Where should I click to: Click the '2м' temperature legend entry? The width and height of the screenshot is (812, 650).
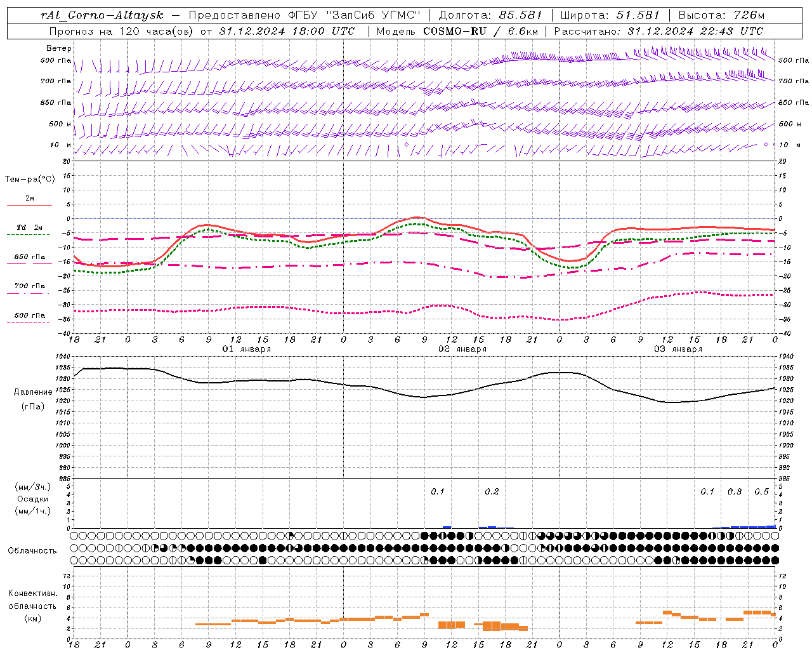(x=30, y=199)
